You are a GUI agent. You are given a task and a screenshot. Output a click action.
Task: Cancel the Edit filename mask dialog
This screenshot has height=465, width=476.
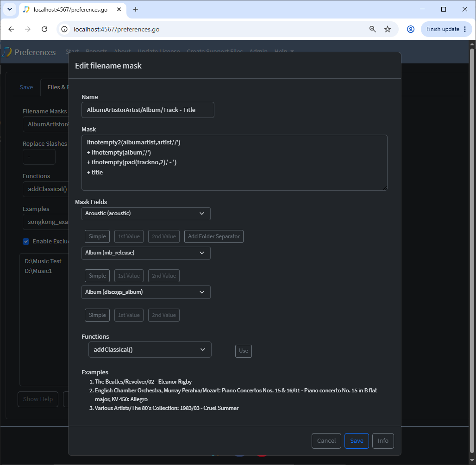click(326, 441)
